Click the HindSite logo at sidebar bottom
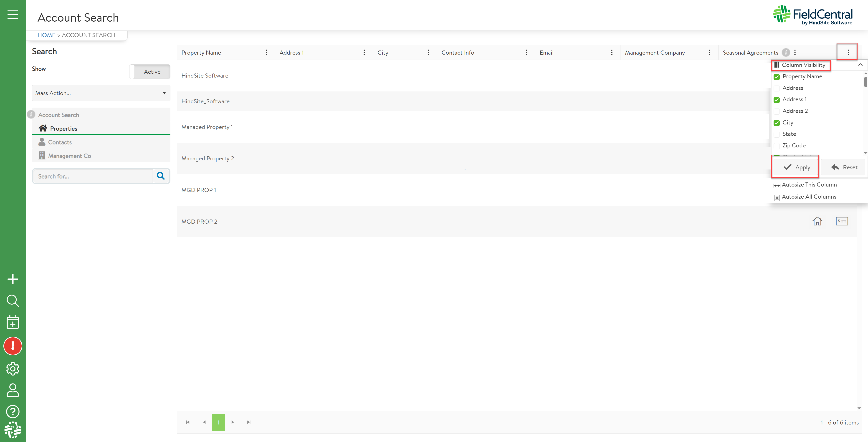This screenshot has width=868, height=442. [13, 429]
